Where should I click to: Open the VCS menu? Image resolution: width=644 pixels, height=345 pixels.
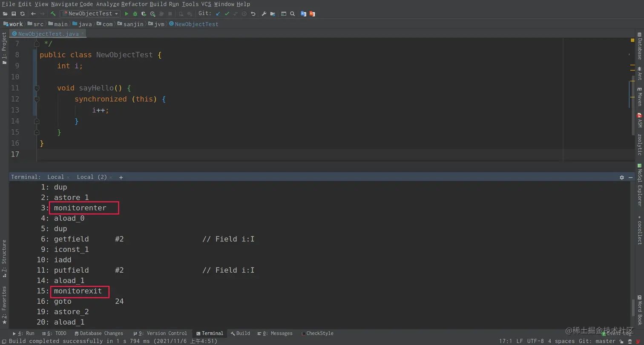(206, 4)
